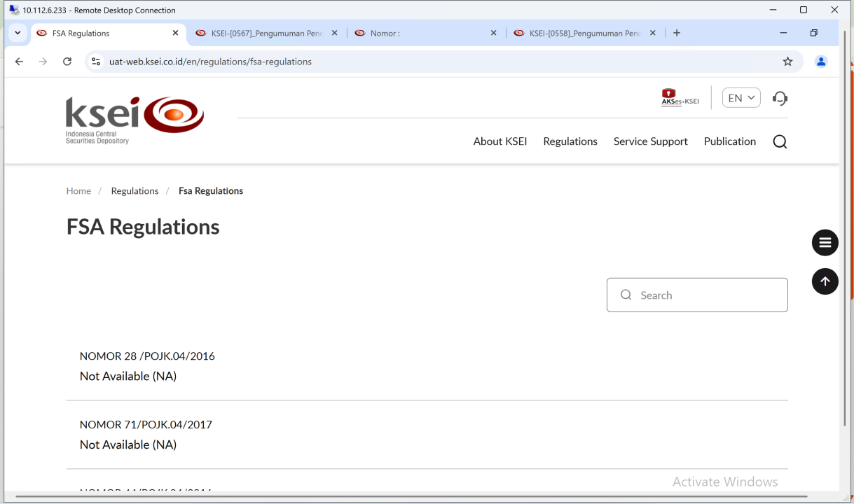Image resolution: width=854 pixels, height=504 pixels.
Task: Click the site search magnifier icon
Action: point(780,142)
